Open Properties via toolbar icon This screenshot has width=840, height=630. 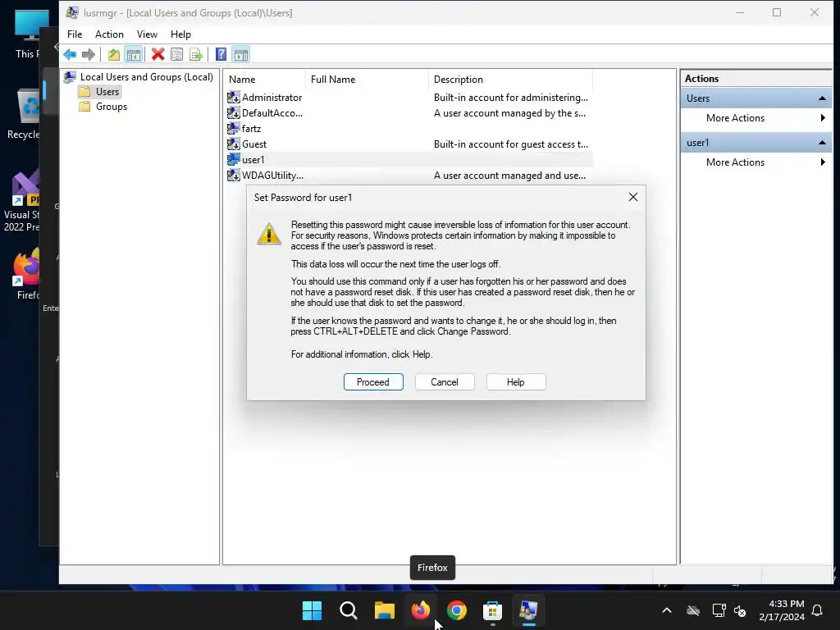177,55
